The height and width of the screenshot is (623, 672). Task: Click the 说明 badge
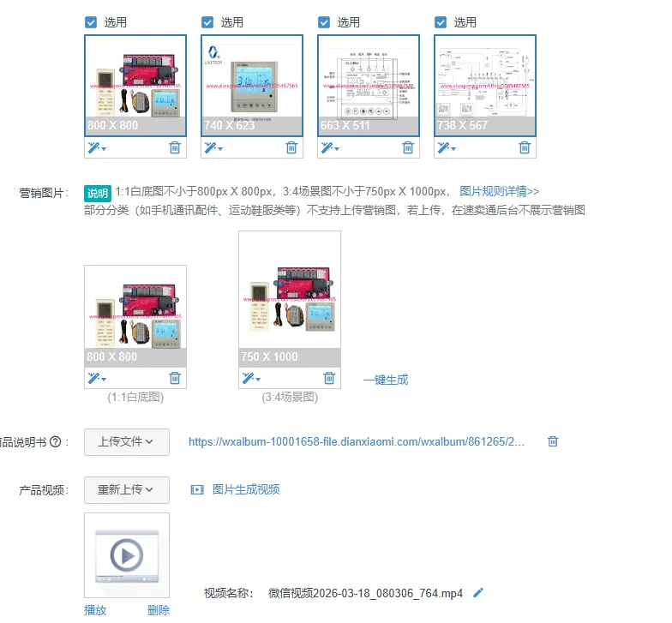(x=98, y=194)
